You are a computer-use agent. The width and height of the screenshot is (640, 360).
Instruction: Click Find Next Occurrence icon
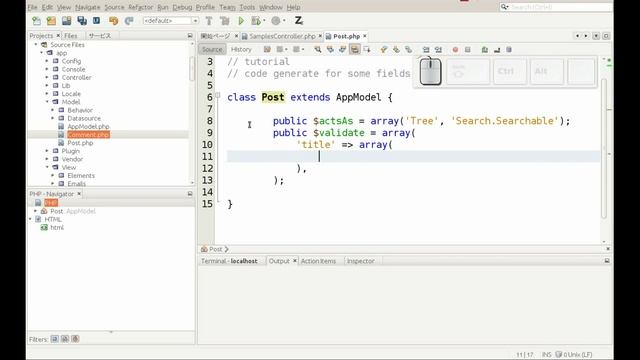pyautogui.click(x=342, y=49)
